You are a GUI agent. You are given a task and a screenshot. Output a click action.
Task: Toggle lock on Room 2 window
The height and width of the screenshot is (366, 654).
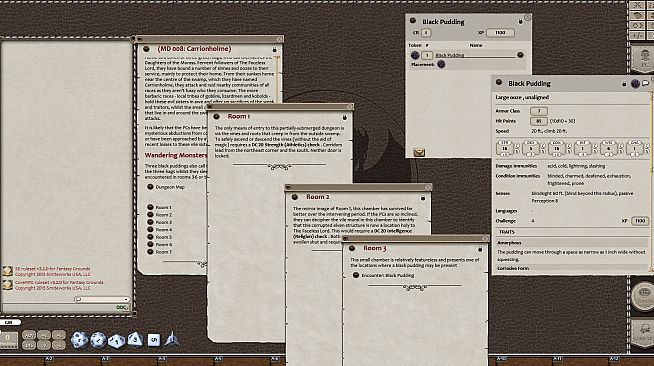click(423, 198)
